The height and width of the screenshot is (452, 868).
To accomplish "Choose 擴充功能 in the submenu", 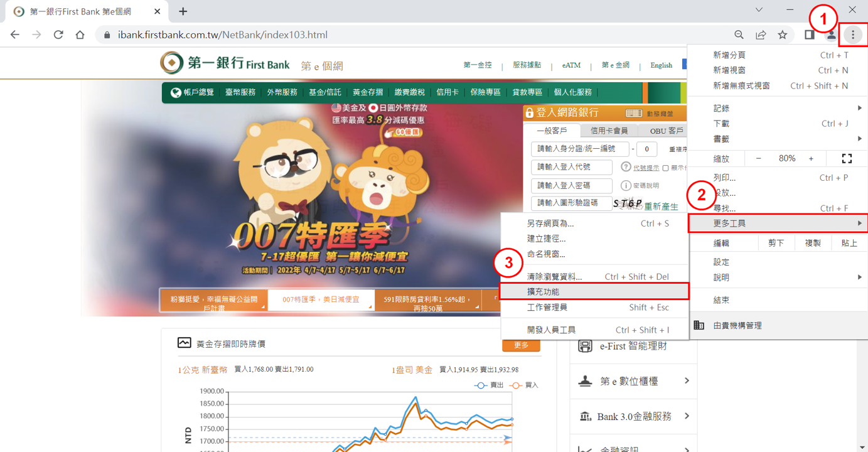I will click(594, 292).
